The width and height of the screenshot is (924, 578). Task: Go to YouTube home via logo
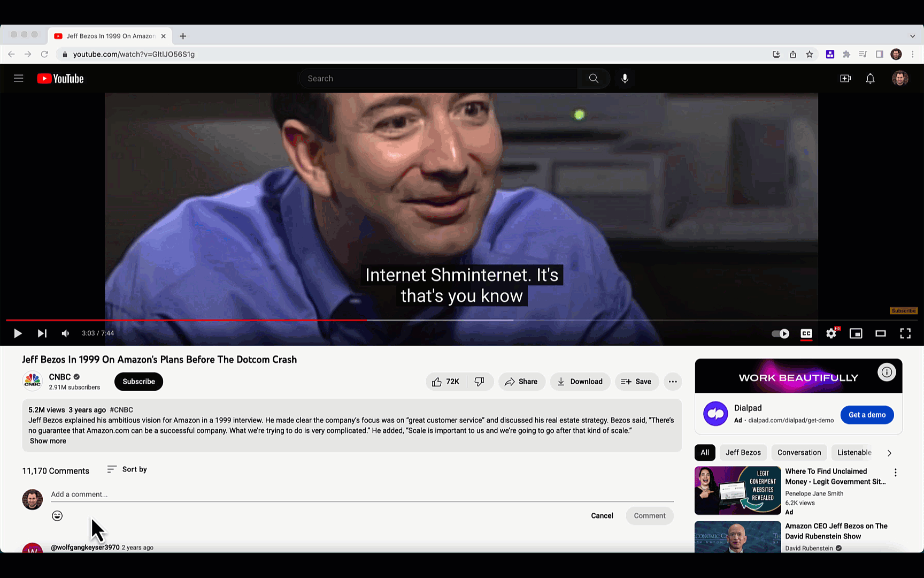click(x=60, y=79)
